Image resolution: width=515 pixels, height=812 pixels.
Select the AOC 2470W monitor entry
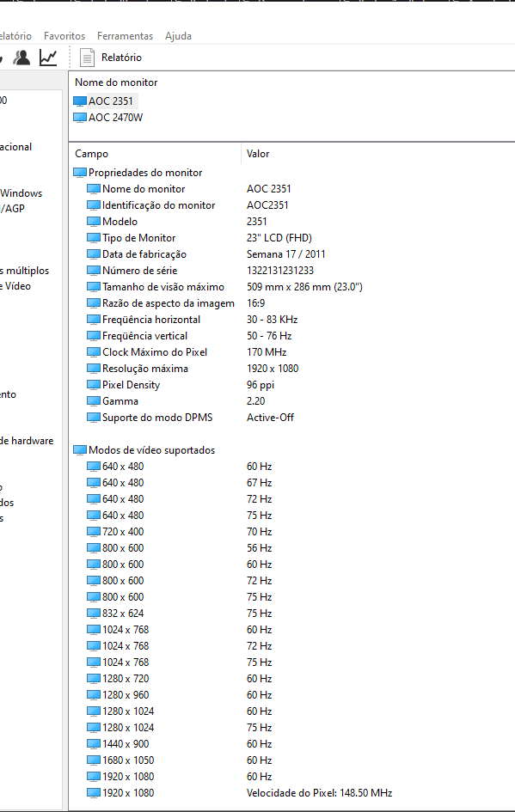point(107,118)
